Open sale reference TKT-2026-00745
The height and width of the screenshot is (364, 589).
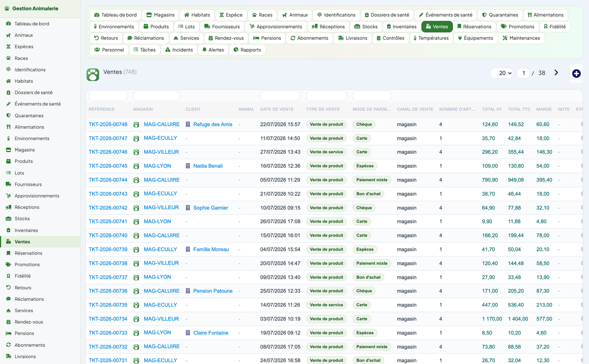point(108,166)
